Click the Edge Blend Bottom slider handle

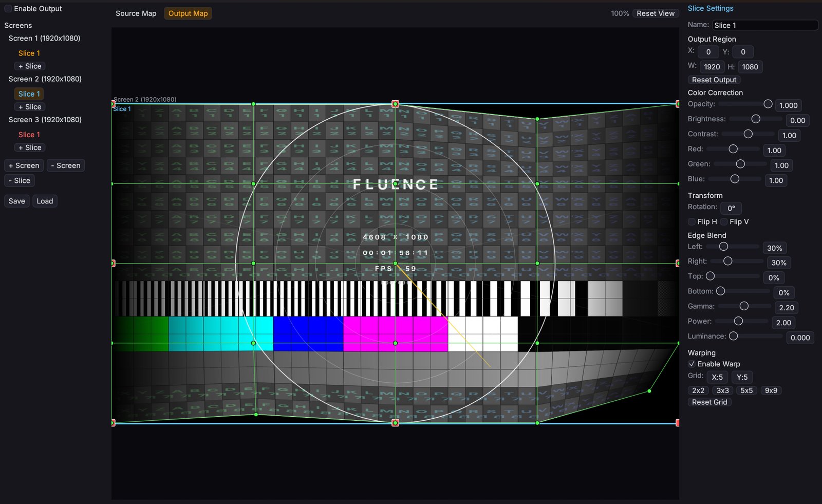720,291
